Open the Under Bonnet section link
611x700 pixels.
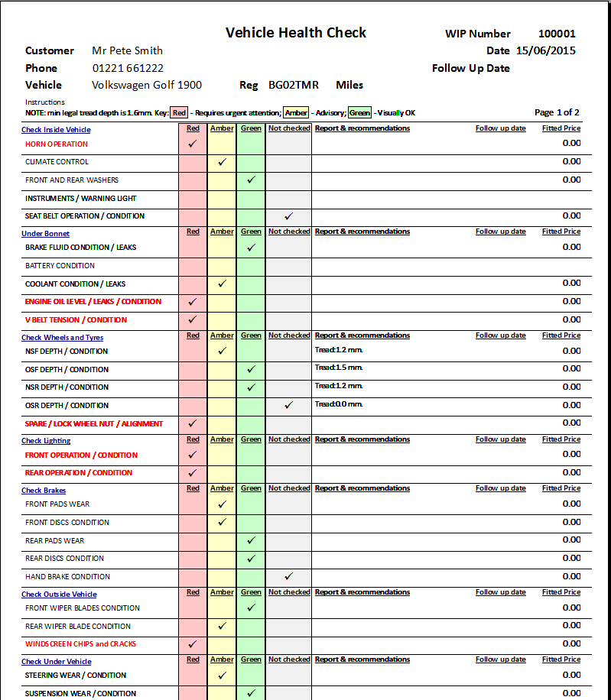45,234
